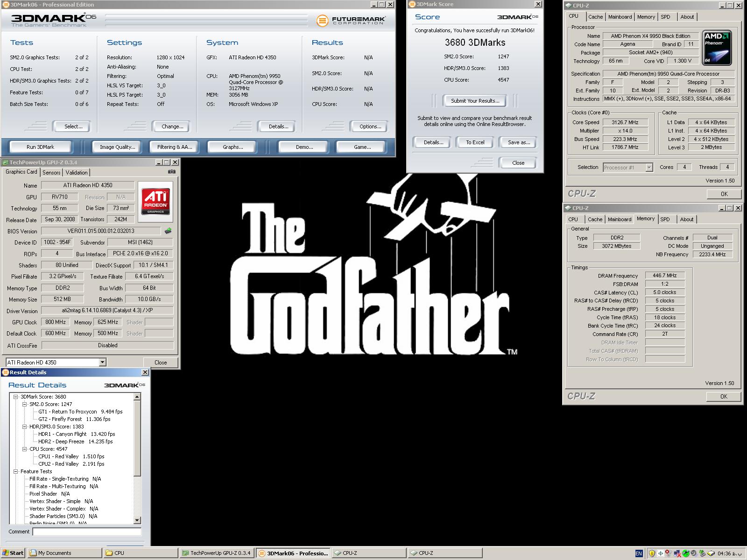Image resolution: width=747 pixels, height=560 pixels.
Task: Click the BIOS save chip icon in GPU-Z
Action: (168, 231)
